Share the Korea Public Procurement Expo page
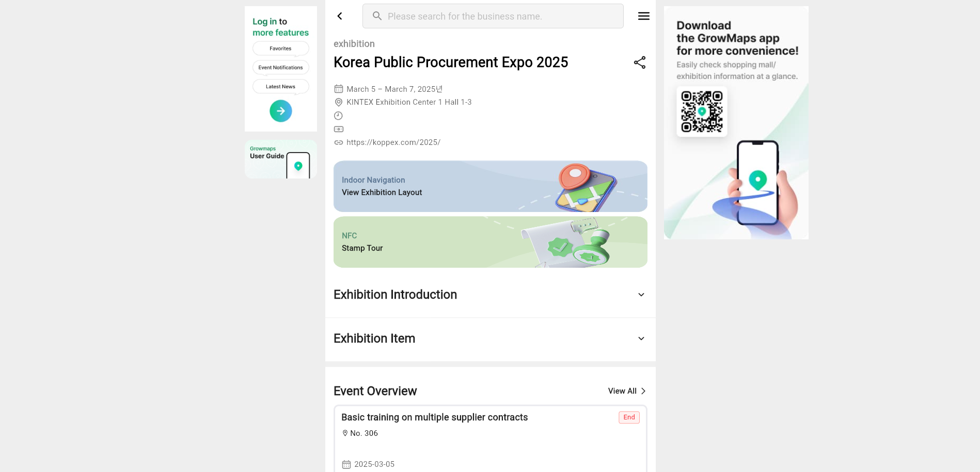The width and height of the screenshot is (980, 472). coord(640,62)
